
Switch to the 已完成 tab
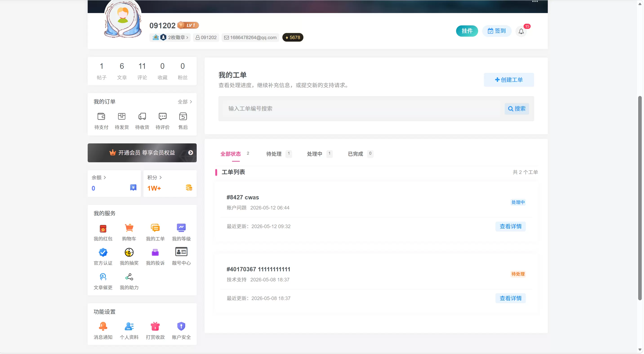coord(361,154)
